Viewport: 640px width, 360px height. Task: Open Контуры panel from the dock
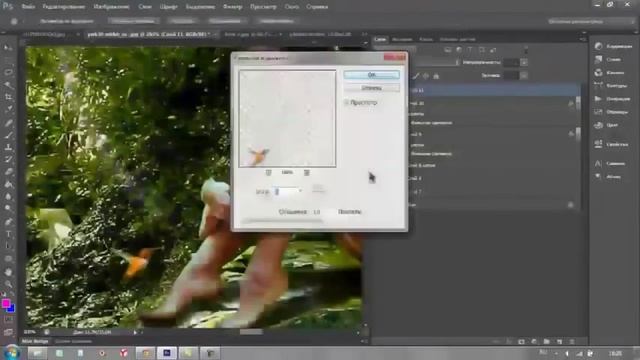click(612, 85)
